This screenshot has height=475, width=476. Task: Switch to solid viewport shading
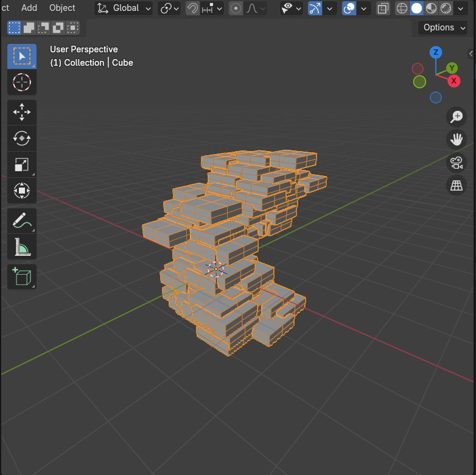click(x=416, y=8)
